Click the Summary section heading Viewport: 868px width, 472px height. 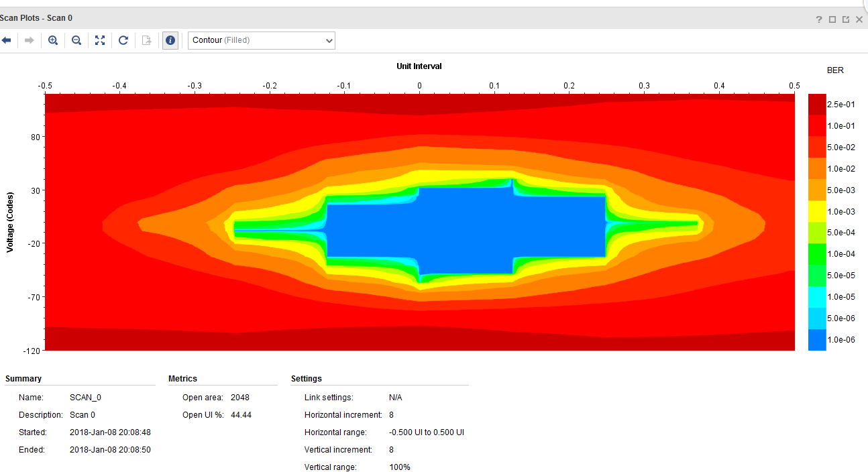click(23, 379)
